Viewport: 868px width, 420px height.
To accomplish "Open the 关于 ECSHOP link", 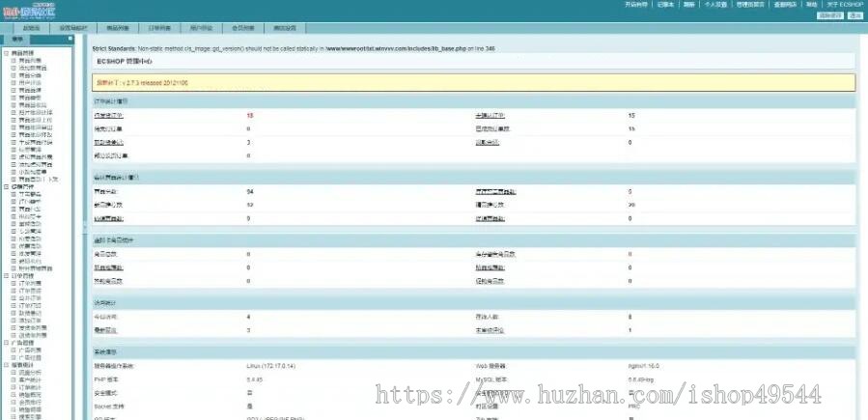I will tap(845, 5).
